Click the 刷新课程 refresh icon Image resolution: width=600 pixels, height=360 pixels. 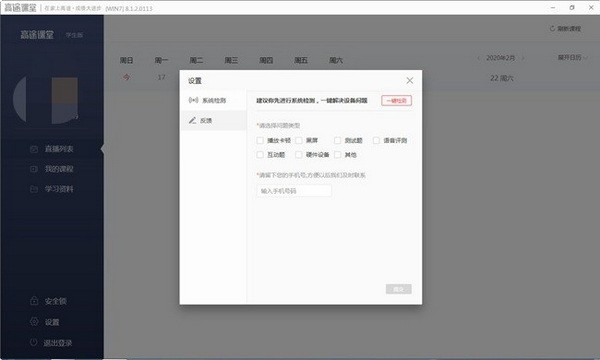click(x=552, y=28)
